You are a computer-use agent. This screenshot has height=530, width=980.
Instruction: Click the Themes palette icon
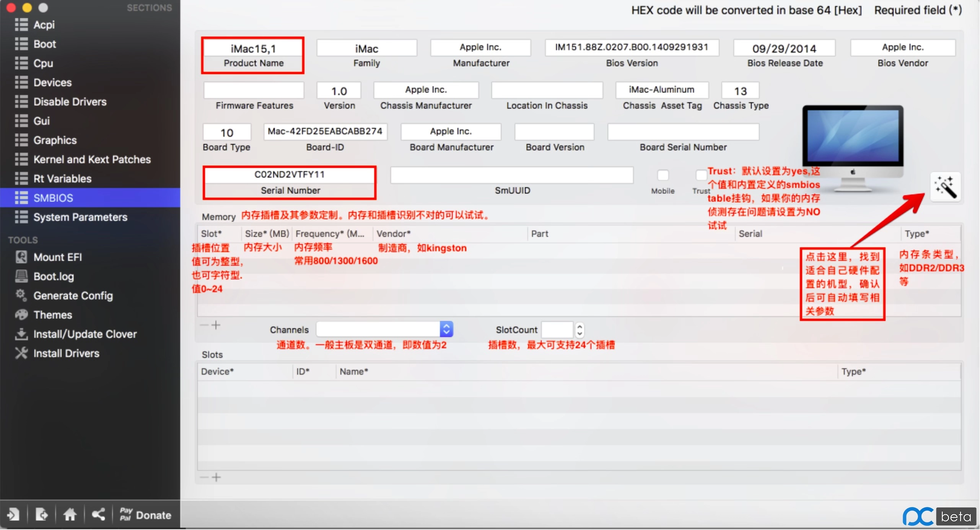[21, 315]
